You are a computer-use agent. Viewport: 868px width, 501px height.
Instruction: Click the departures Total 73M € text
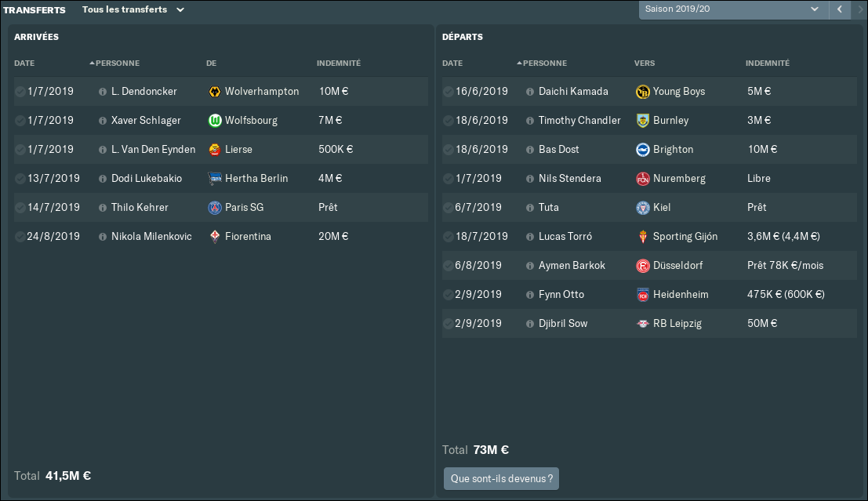click(475, 449)
